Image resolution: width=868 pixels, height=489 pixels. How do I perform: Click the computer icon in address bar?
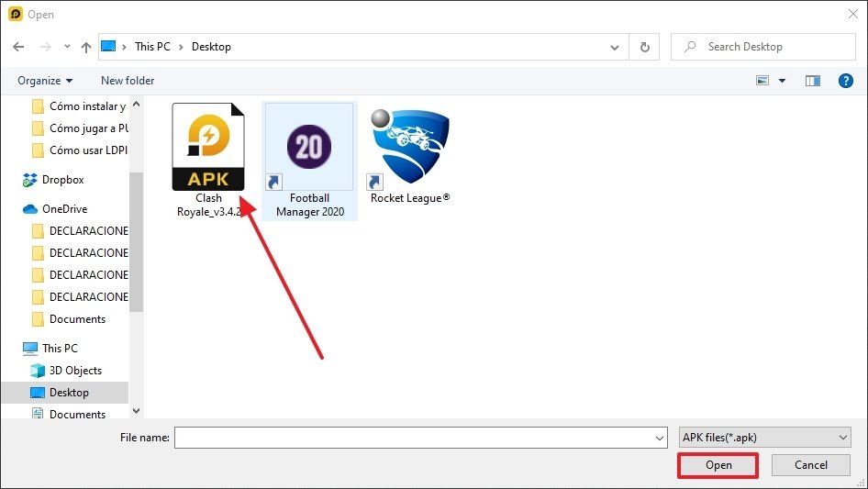(x=108, y=46)
